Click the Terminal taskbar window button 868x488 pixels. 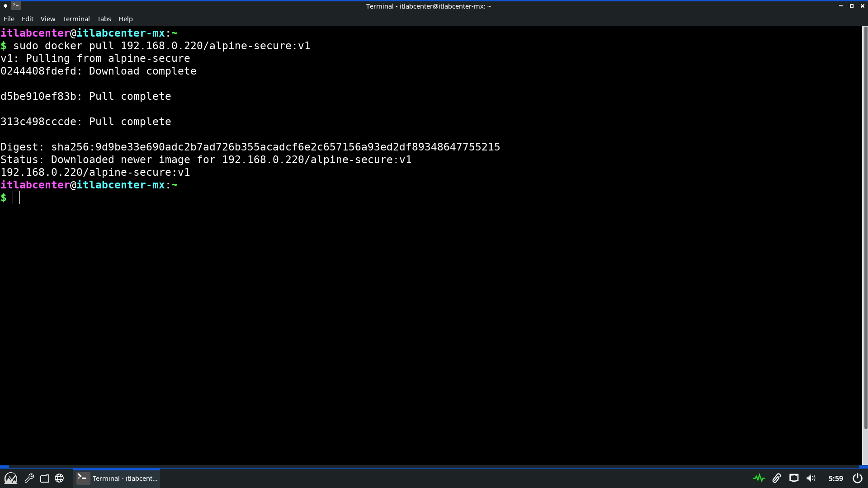click(x=117, y=478)
